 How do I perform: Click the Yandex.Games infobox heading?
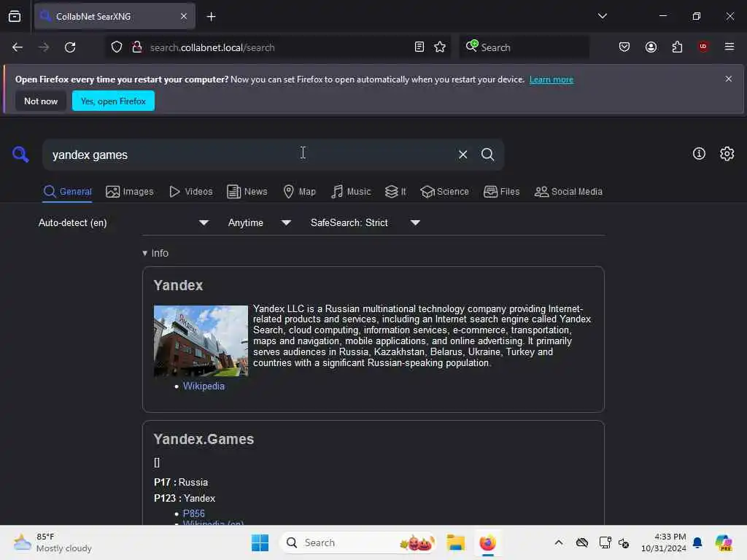[204, 439]
